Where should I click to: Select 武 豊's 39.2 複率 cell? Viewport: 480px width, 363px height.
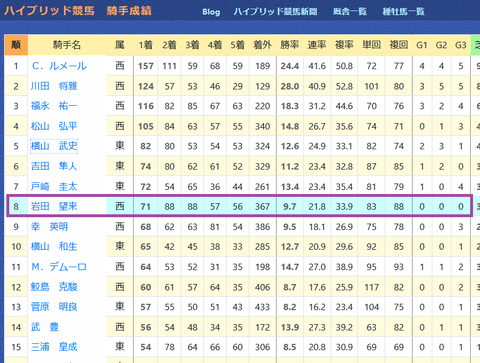tap(344, 327)
